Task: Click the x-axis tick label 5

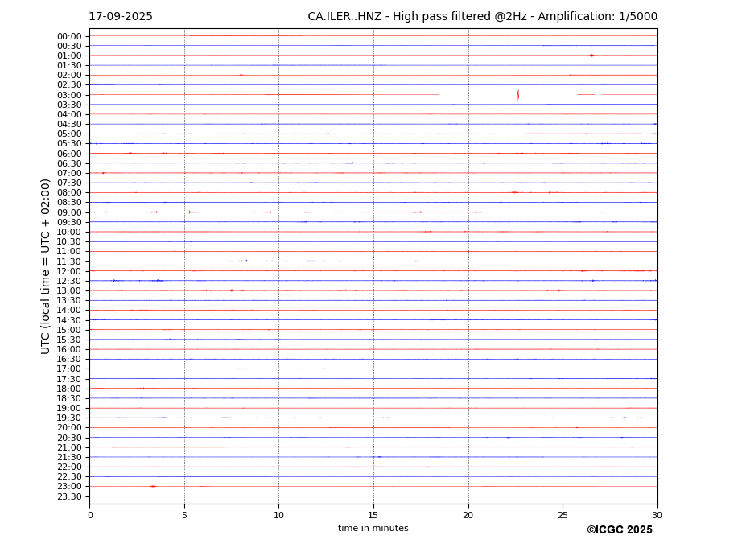Action: [x=184, y=515]
